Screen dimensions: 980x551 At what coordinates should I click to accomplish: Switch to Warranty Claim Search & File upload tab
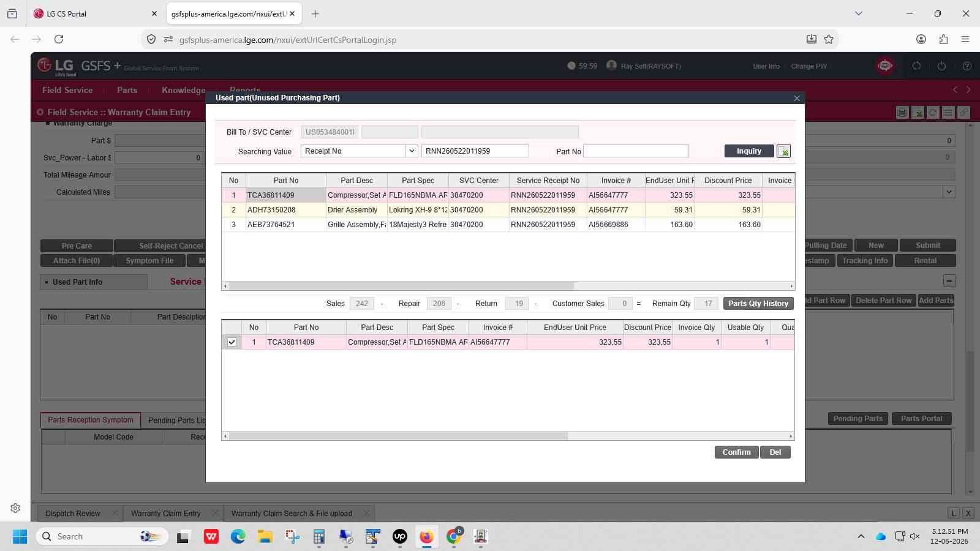292,513
